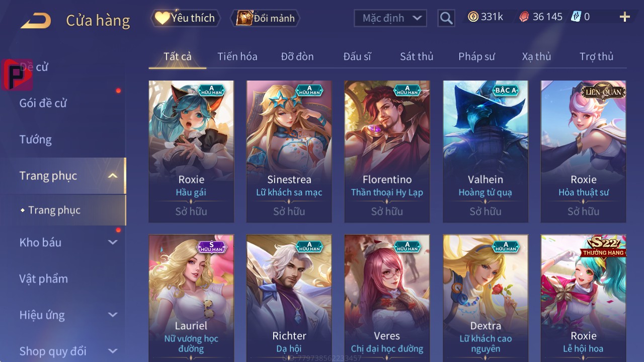The image size is (644, 362).
Task: Switch to the Sát thủ tab
Action: point(417,56)
